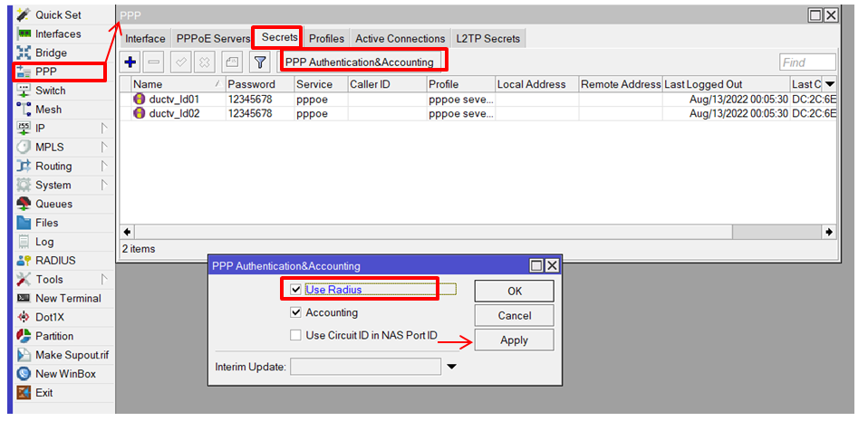Screen dimensions: 868x421
Task: Click the Find search field
Action: pyautogui.click(x=806, y=62)
